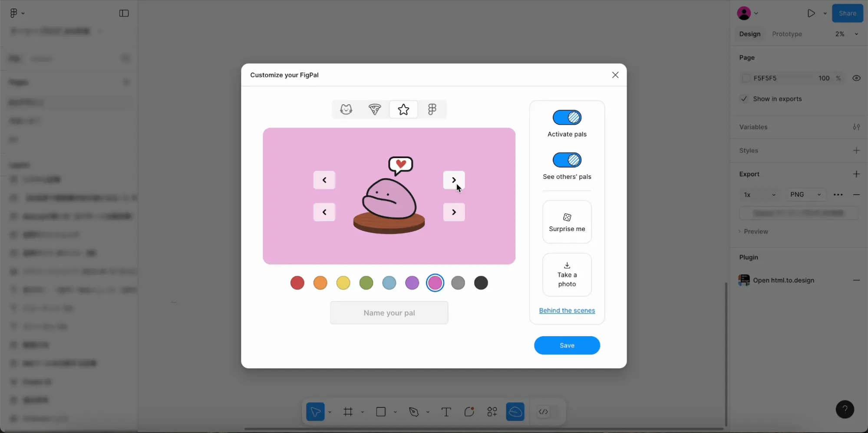Click the Share button
Viewport: 868px width, 433px height.
848,13
